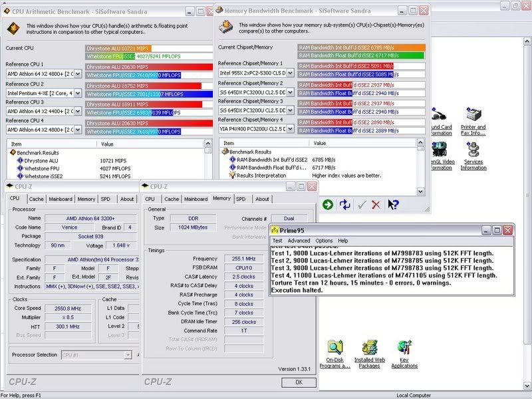The height and width of the screenshot is (399, 532).
Task: Open Reference Chipset/Memory 1 dropdown
Action: pyautogui.click(x=290, y=72)
